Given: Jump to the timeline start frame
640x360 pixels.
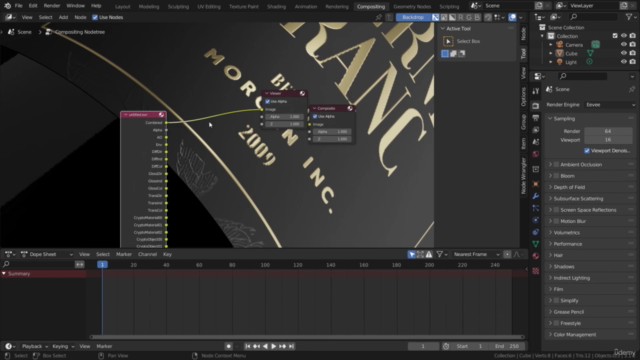Looking at the screenshot, I should (x=247, y=346).
